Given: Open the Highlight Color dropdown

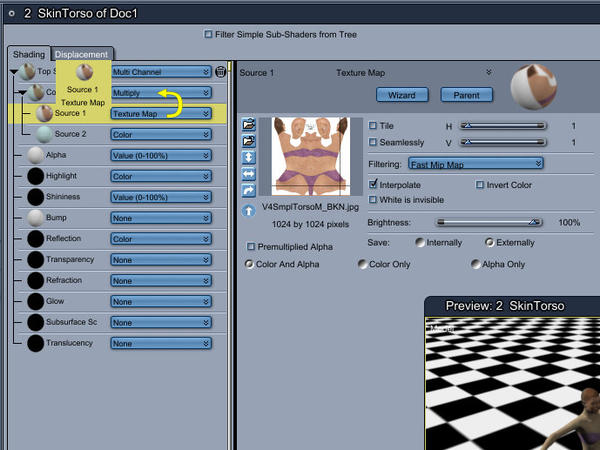Looking at the screenshot, I should tap(161, 176).
